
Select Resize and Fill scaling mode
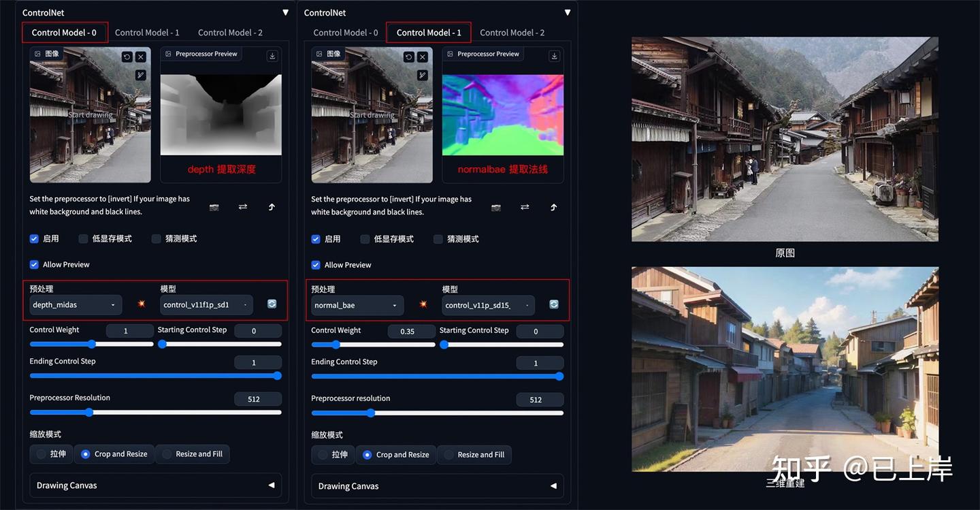click(193, 453)
